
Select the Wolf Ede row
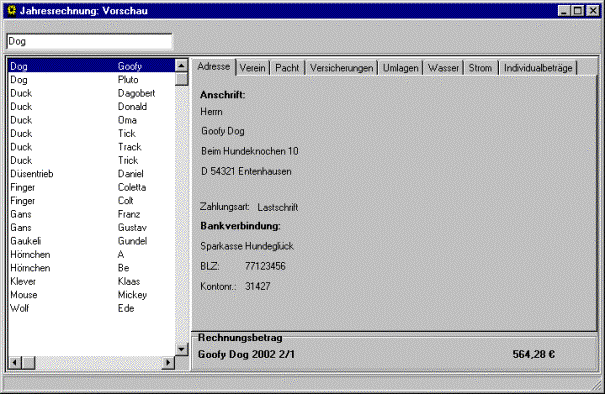tap(92, 308)
